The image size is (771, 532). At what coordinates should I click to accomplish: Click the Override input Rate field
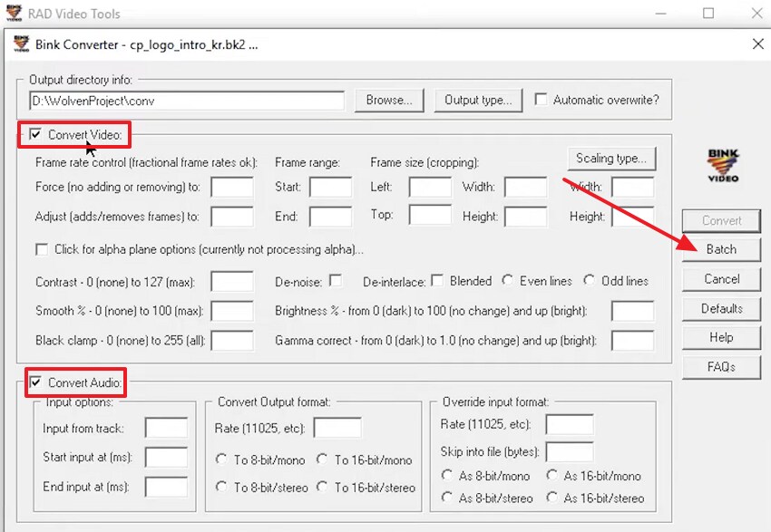pyautogui.click(x=570, y=424)
